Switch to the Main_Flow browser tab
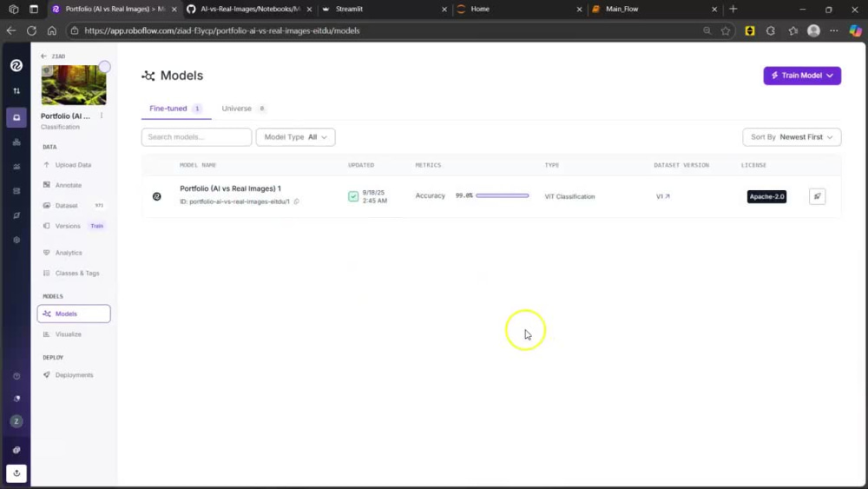 pyautogui.click(x=654, y=9)
